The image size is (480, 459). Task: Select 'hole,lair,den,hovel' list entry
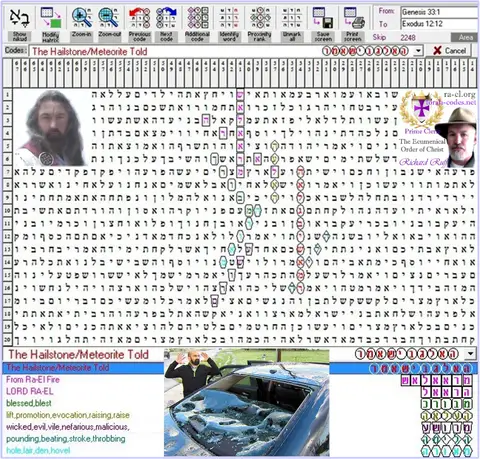click(38, 451)
